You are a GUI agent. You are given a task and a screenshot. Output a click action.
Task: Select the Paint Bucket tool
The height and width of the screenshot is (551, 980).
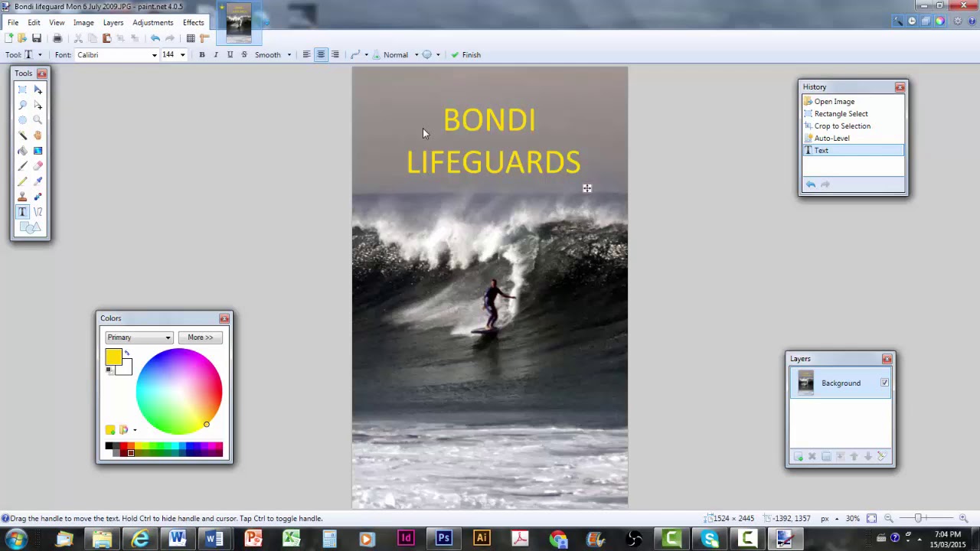click(x=22, y=151)
